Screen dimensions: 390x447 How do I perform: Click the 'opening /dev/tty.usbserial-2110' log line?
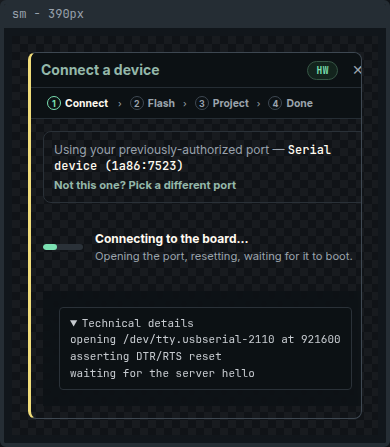205,339
